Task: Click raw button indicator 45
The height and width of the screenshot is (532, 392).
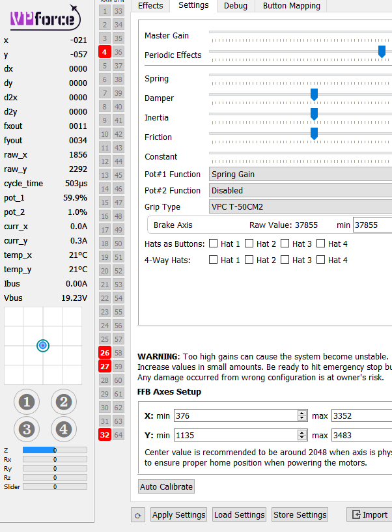Action: click(x=119, y=175)
